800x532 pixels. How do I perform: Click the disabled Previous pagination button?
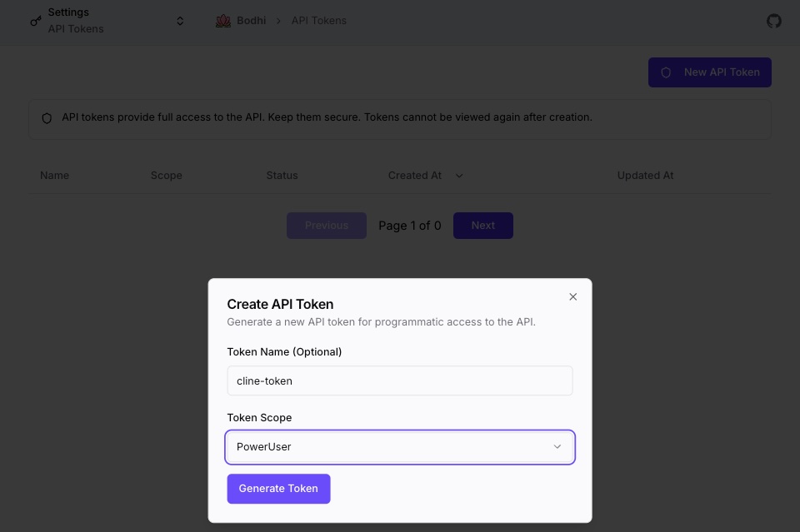click(x=326, y=225)
